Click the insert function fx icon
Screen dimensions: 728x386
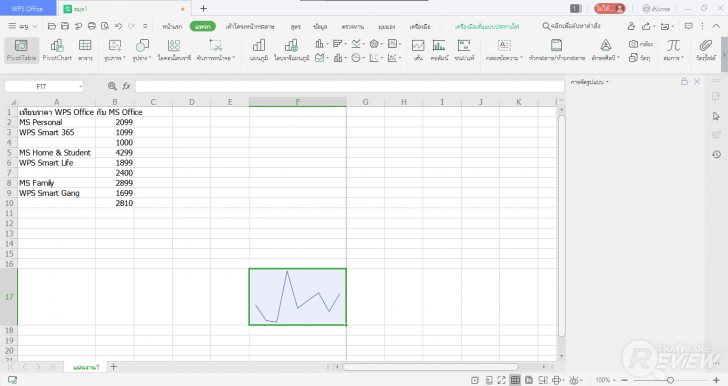[x=126, y=86]
